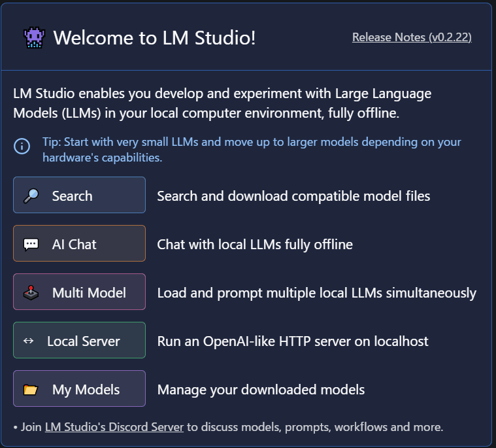Screen dimensions: 496x448
Task: Click 'Search and download compatible model files' text
Action: click(x=293, y=196)
